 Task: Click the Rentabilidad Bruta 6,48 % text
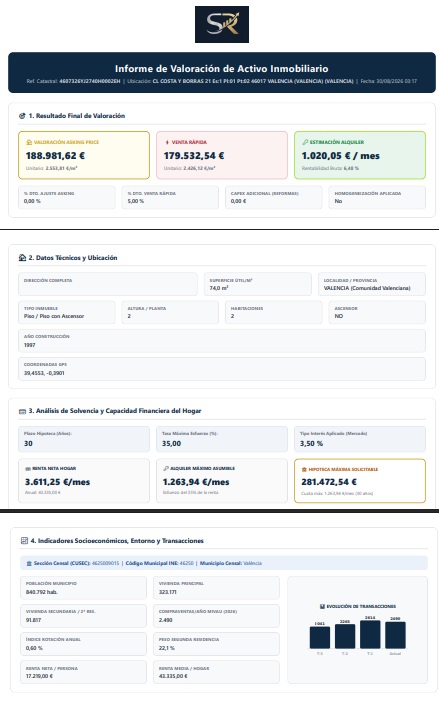pyautogui.click(x=330, y=169)
